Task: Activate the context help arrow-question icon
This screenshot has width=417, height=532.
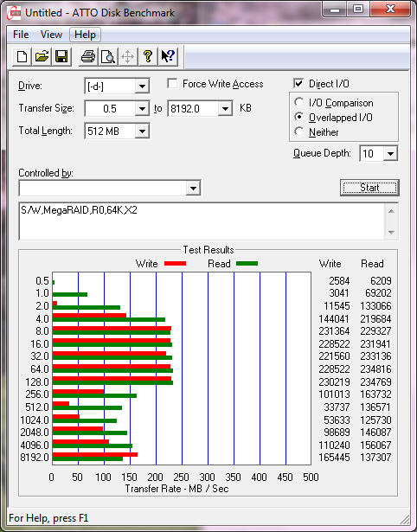Action: (168, 56)
